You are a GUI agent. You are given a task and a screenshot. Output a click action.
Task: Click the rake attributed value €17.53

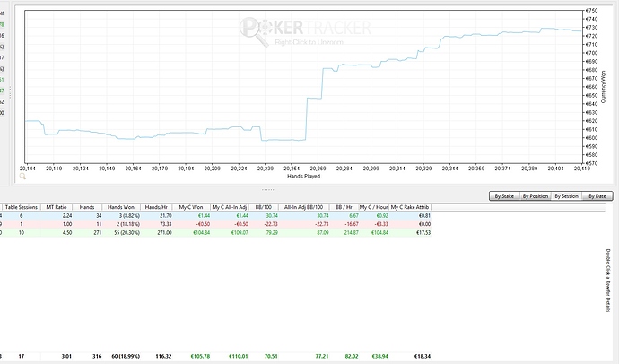[x=423, y=233]
